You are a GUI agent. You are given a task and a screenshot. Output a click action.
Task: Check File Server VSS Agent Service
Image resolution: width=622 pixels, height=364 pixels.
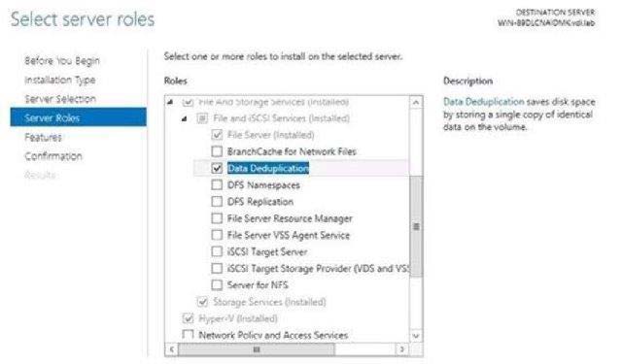pos(217,235)
